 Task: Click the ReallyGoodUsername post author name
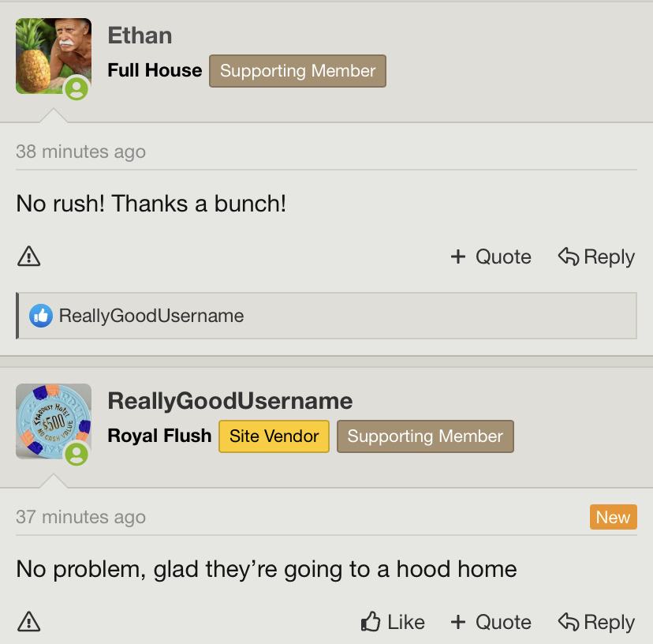pos(229,401)
